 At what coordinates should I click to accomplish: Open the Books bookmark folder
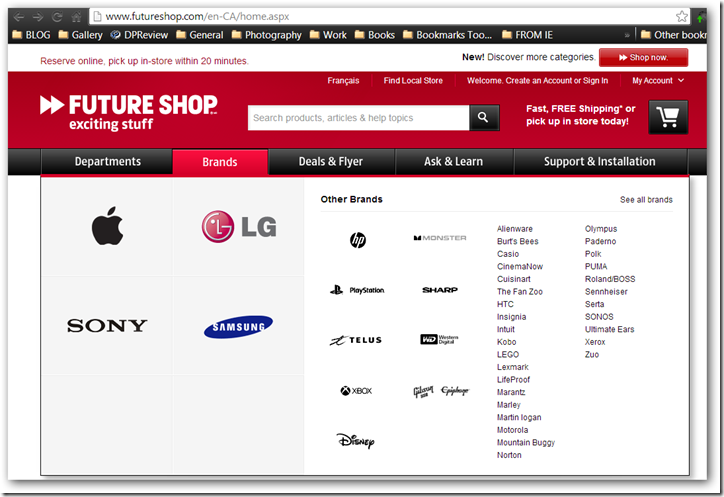pyautogui.click(x=375, y=35)
